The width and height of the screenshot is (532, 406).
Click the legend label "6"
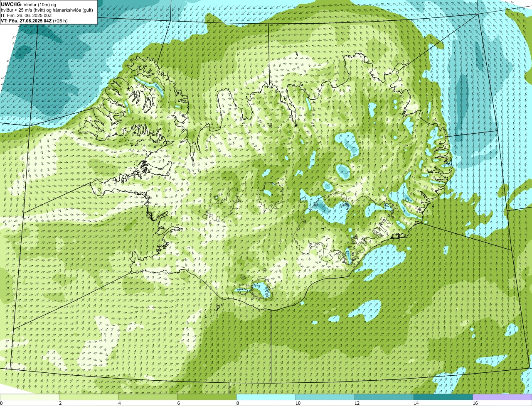(178, 403)
